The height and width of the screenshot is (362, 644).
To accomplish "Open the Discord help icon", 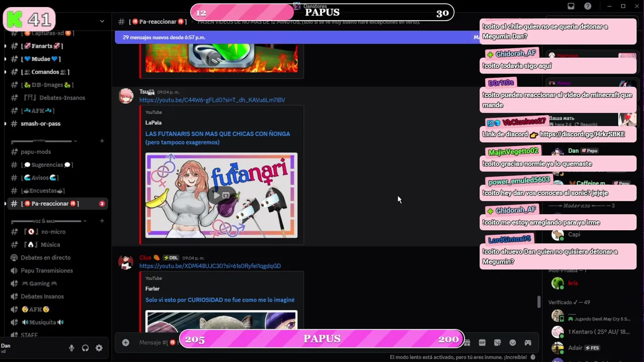I will click(588, 6).
